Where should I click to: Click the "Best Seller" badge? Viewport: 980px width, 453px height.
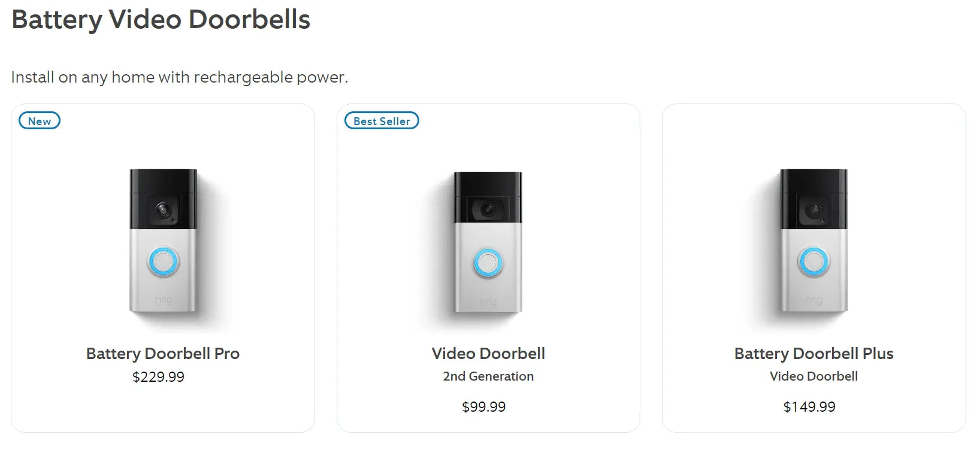[x=381, y=120]
